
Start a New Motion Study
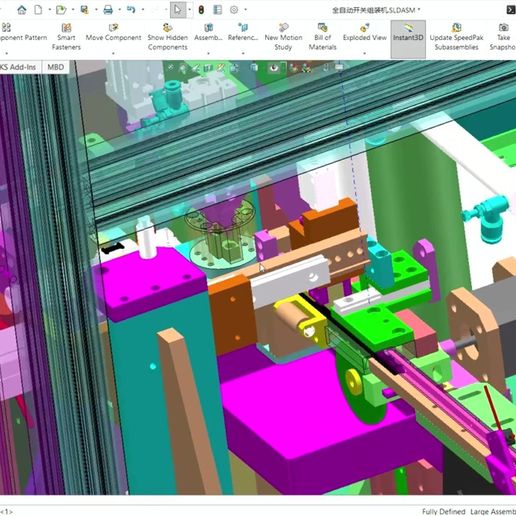click(283, 37)
